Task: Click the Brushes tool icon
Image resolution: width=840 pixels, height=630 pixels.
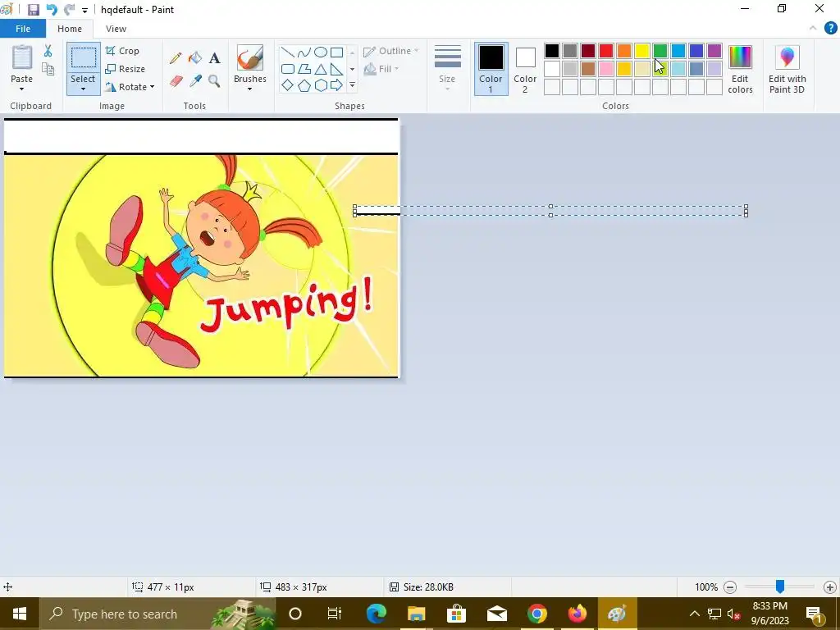Action: coord(249,58)
